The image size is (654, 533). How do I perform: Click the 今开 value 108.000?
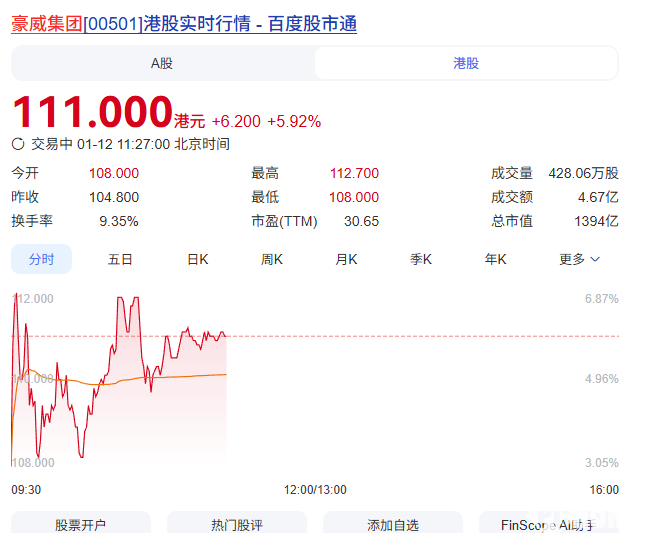coord(114,173)
